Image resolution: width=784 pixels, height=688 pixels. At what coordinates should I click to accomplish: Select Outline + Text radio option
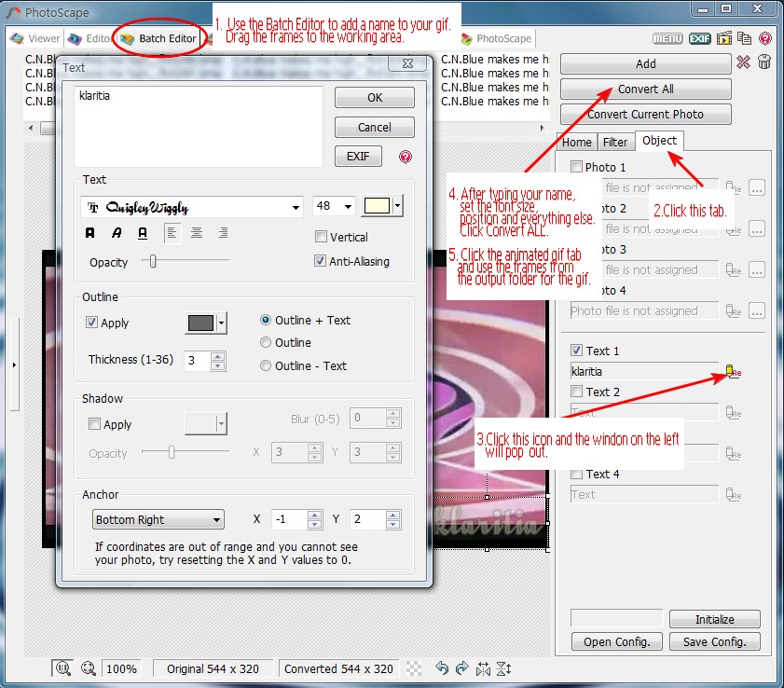[x=266, y=320]
